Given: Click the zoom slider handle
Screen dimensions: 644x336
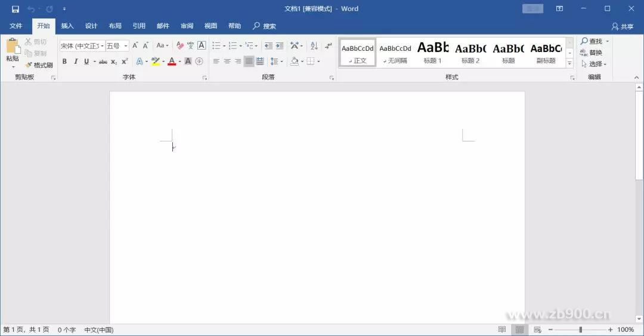Looking at the screenshot, I should click(x=580, y=329).
